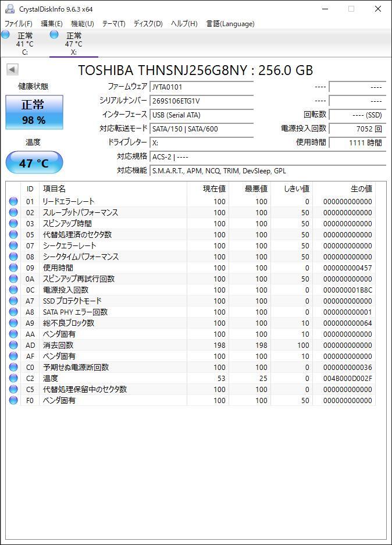Click the rotation field ---- (SSD)

point(358,115)
